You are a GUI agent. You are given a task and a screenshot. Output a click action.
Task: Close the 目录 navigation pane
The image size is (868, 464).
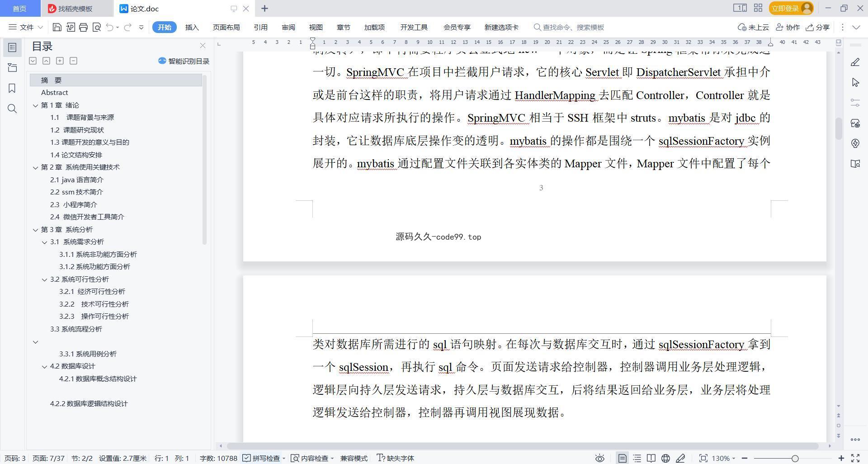203,46
